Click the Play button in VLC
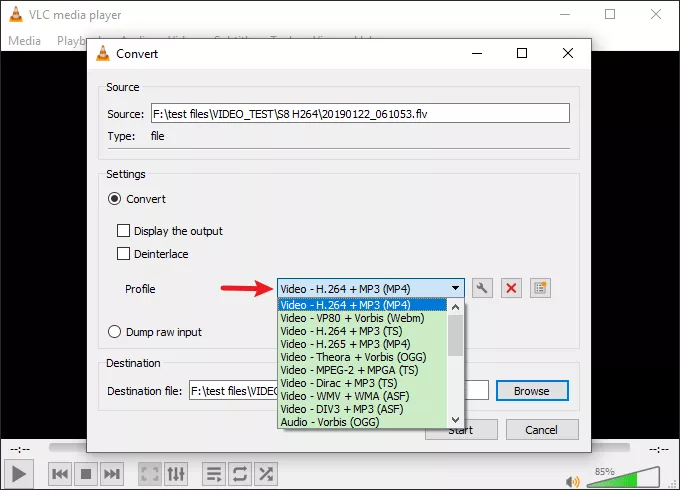680x490 pixels. tap(18, 474)
